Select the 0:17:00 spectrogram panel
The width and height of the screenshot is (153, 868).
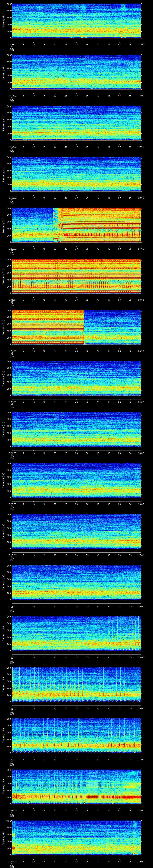tap(76, 72)
